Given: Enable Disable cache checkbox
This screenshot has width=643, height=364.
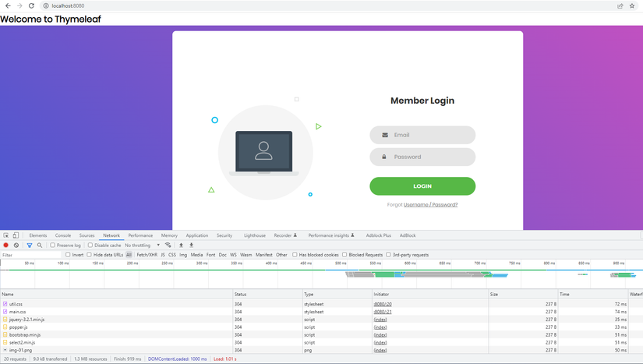Looking at the screenshot, I should [90, 245].
